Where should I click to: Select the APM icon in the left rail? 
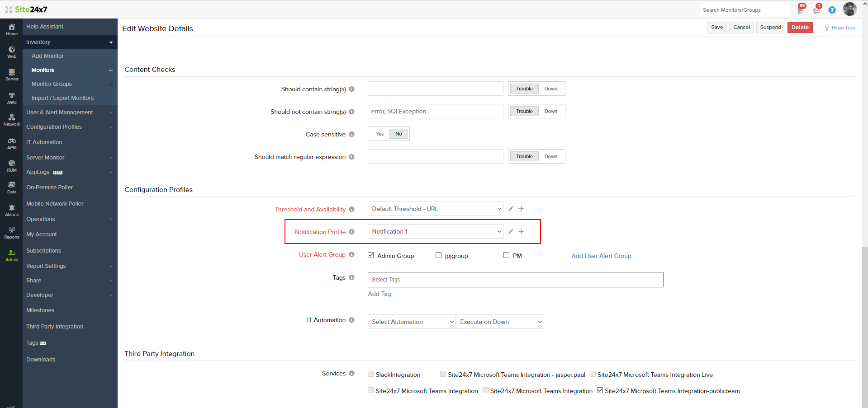[11, 143]
